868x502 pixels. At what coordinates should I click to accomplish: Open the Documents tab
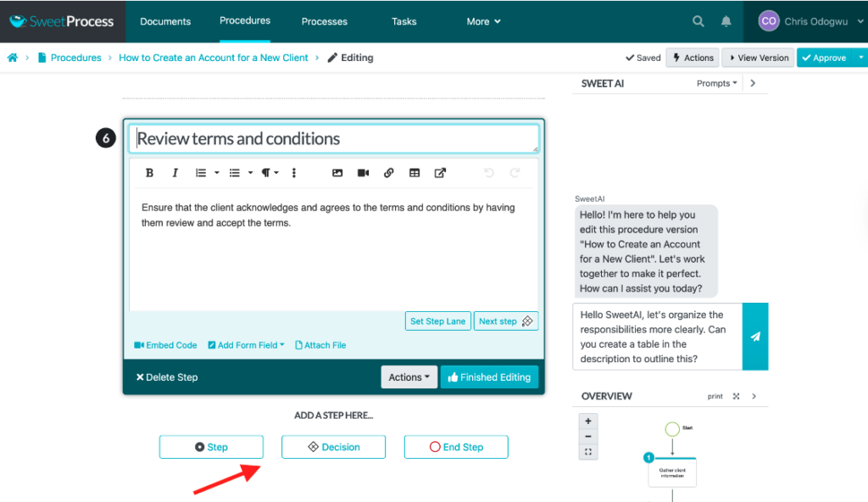165,21
